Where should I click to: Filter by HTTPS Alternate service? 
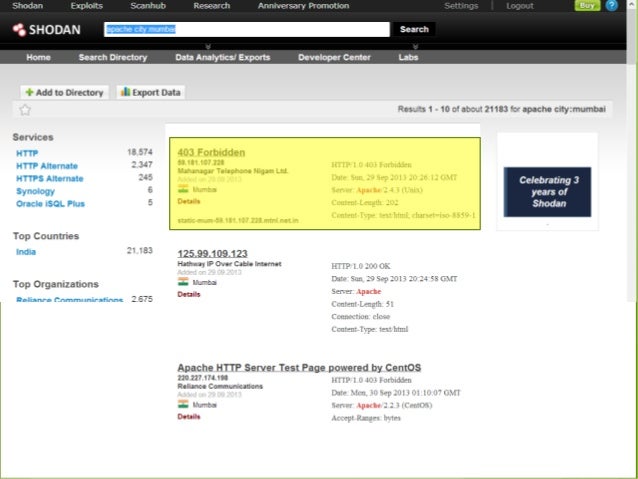pos(50,179)
